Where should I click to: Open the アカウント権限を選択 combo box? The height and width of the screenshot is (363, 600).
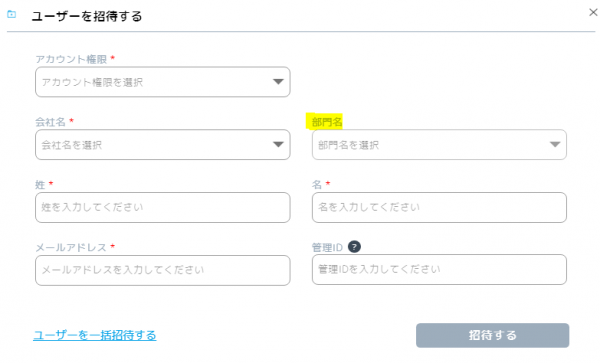[163, 82]
